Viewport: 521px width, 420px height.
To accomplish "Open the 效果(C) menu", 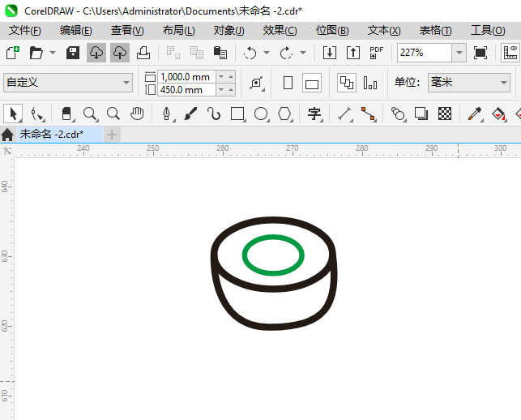I will pos(280,31).
